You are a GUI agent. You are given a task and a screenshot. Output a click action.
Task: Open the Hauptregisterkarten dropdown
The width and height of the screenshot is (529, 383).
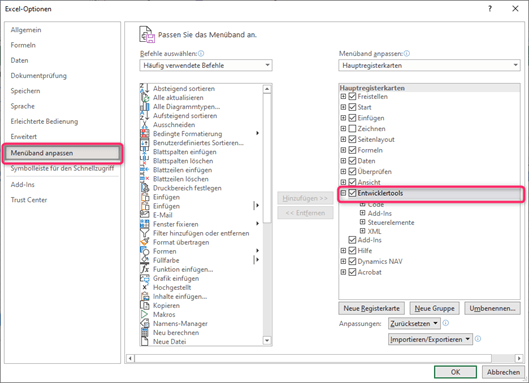coord(429,65)
